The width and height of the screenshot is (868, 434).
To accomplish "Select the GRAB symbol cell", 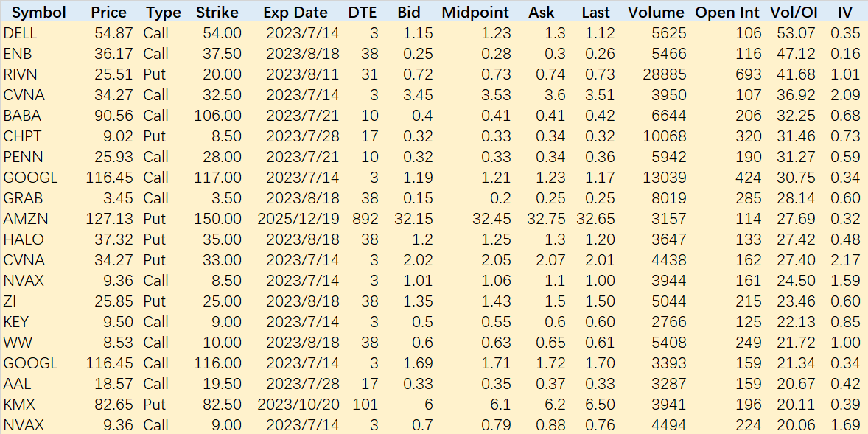I will 23,198.
